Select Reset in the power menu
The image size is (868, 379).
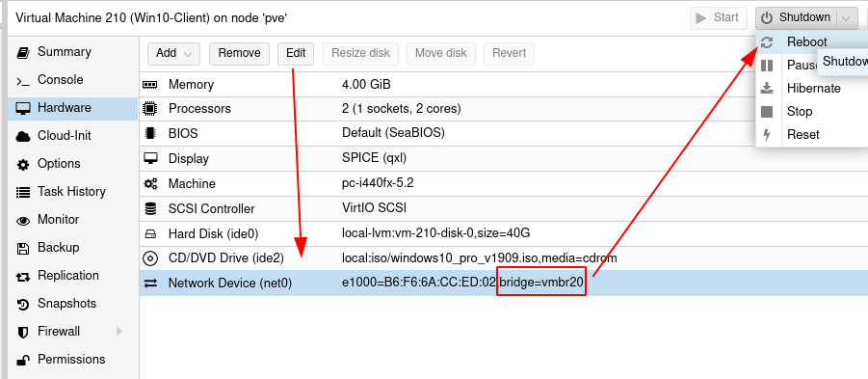(x=802, y=135)
